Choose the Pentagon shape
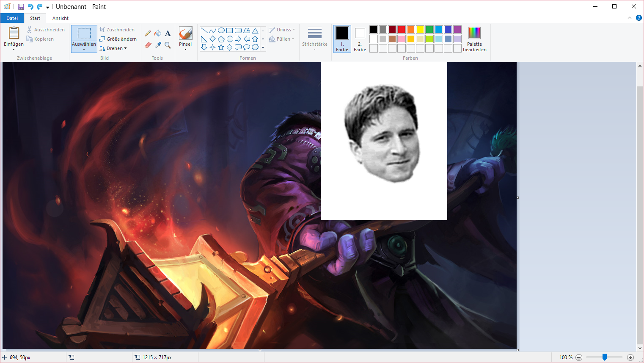This screenshot has height=363, width=644. [221, 39]
